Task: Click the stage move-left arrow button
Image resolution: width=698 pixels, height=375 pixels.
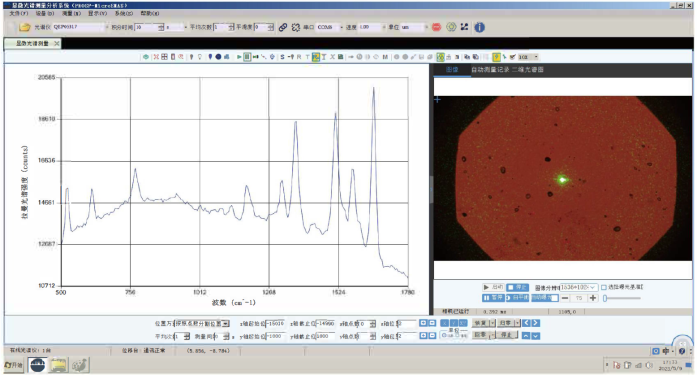Action: [x=526, y=323]
